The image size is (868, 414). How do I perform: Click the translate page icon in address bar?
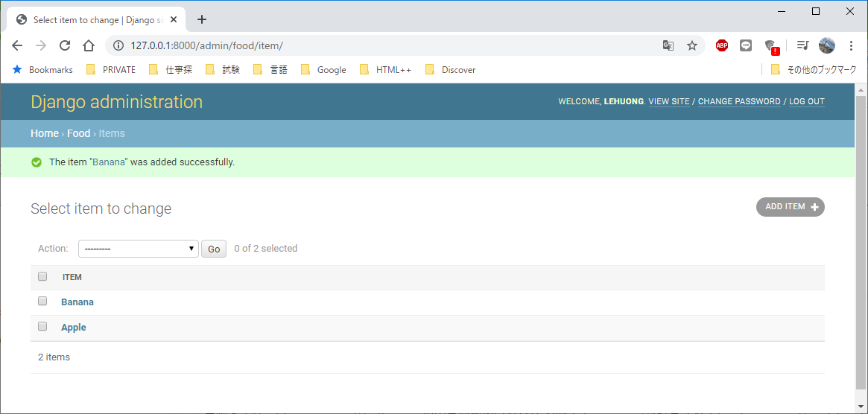click(x=668, y=45)
